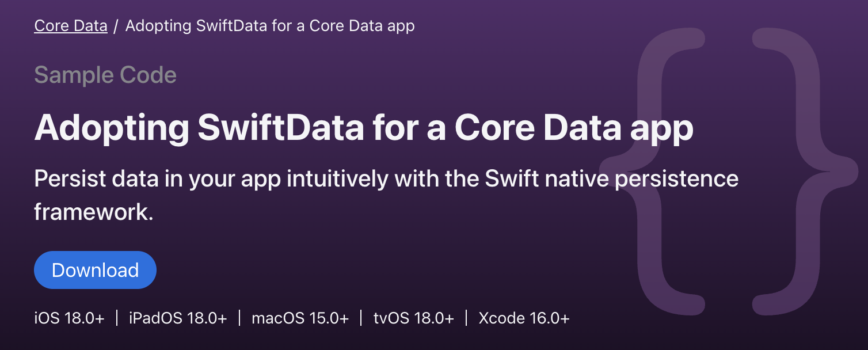This screenshot has width=868, height=350.
Task: Click the divider before Xcode 16.0+
Action: [x=466, y=317]
